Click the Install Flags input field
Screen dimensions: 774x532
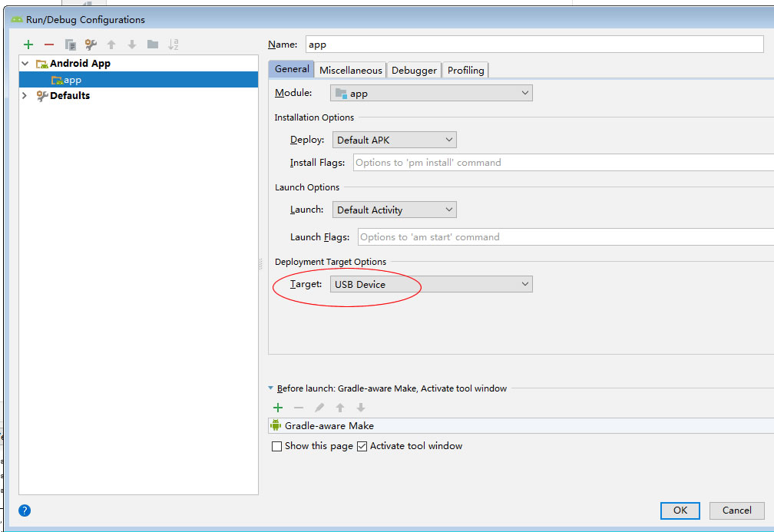(561, 163)
